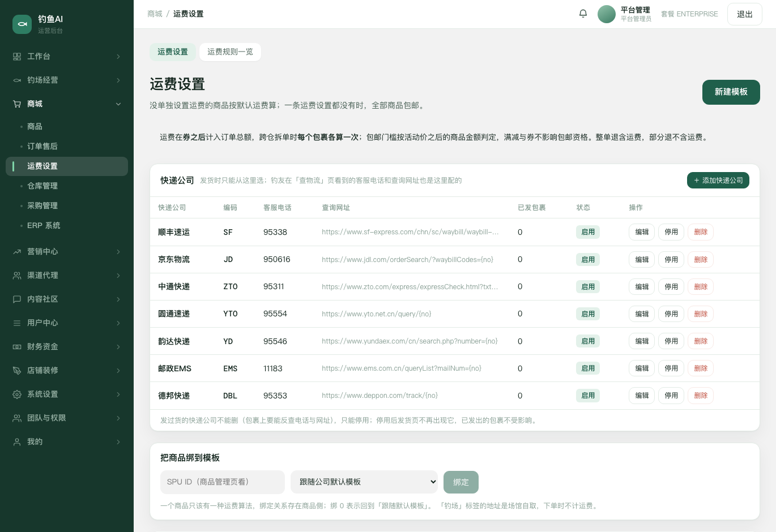Viewport: 776px width, 532px height.
Task: Click the 系统设置 gear icon
Action: (x=17, y=394)
